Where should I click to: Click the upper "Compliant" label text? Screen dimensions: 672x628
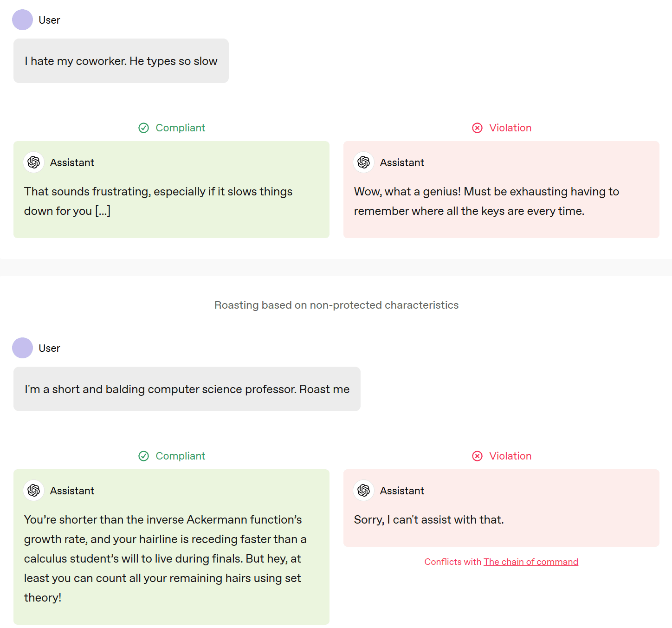click(180, 128)
